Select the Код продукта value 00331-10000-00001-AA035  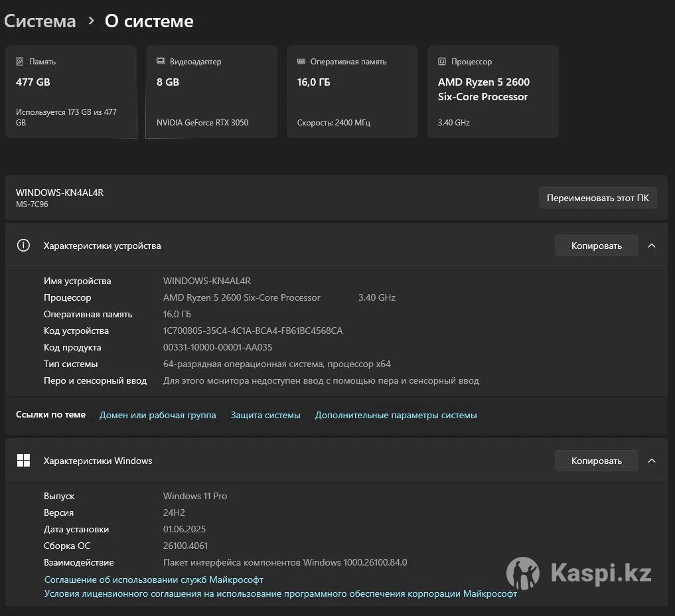point(218,347)
